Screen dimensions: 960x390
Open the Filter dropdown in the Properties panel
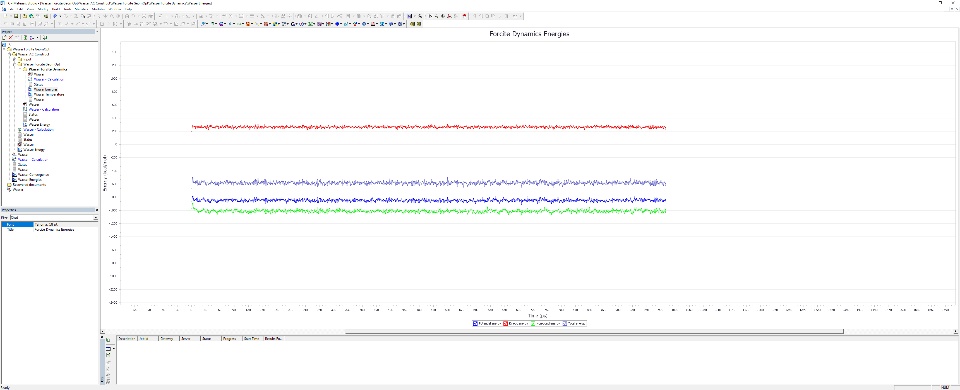53,218
